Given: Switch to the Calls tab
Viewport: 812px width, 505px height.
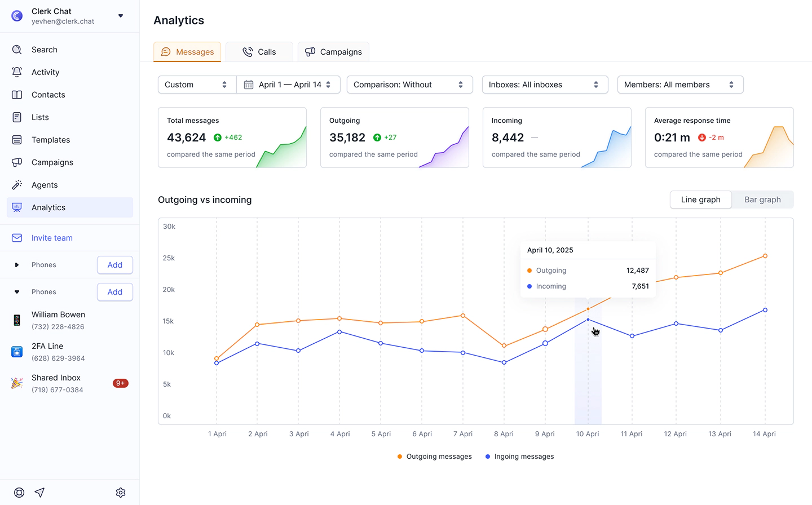Looking at the screenshot, I should tap(259, 52).
